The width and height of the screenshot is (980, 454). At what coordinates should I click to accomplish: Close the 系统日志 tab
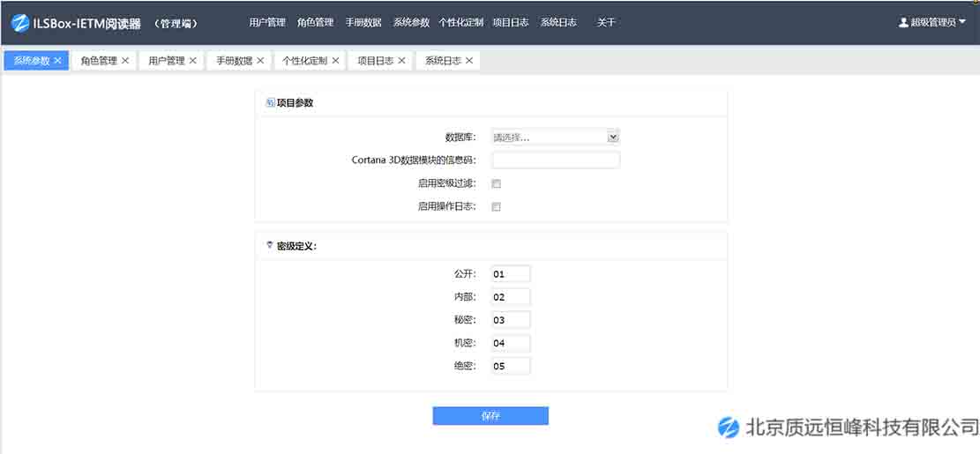click(468, 61)
